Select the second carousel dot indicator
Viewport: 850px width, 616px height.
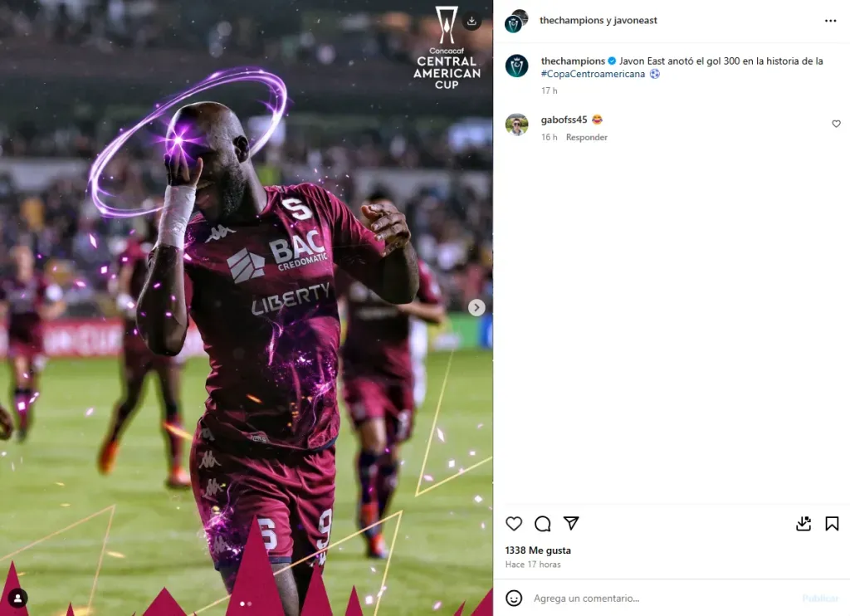point(249,604)
